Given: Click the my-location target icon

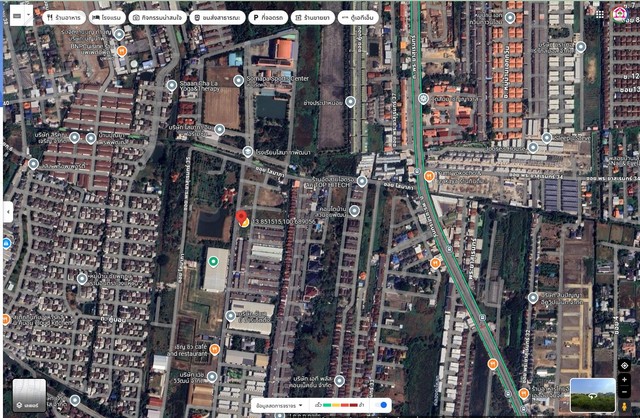Looking at the screenshot, I should 624,365.
